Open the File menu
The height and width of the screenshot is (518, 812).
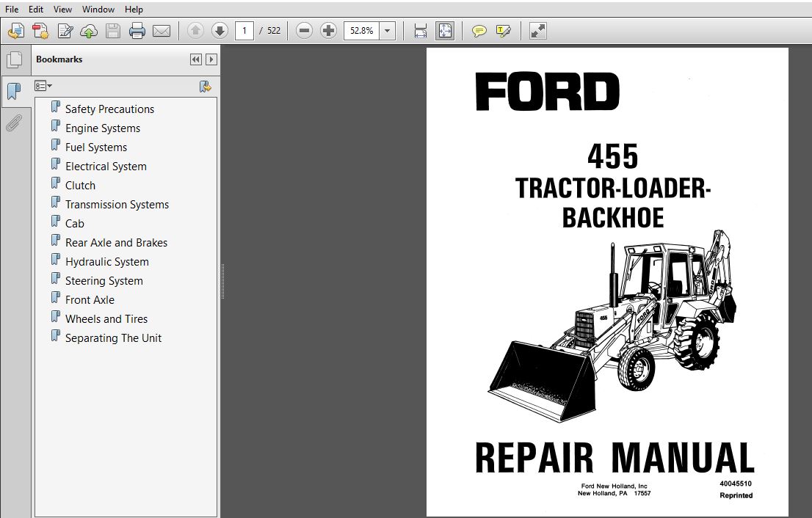pyautogui.click(x=12, y=10)
